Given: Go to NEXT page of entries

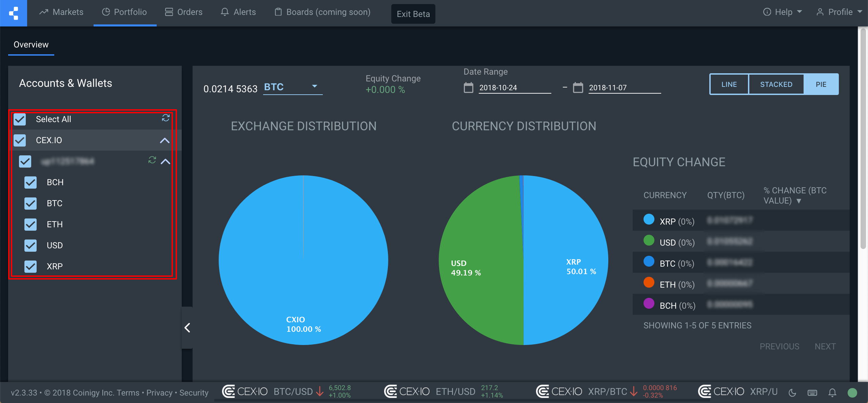Looking at the screenshot, I should point(825,346).
